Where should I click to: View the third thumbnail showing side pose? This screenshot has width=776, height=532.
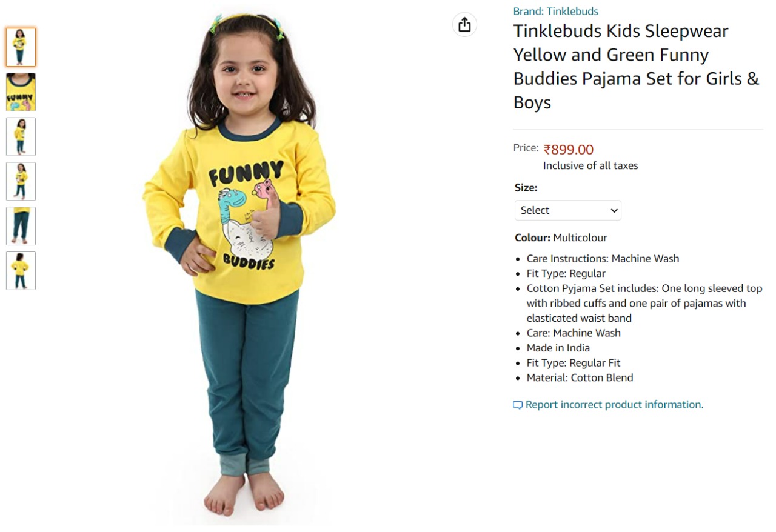pyautogui.click(x=21, y=137)
